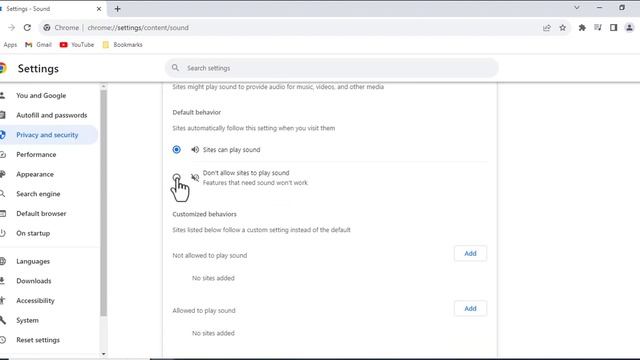Open the Bookmarks folder

(x=122, y=45)
